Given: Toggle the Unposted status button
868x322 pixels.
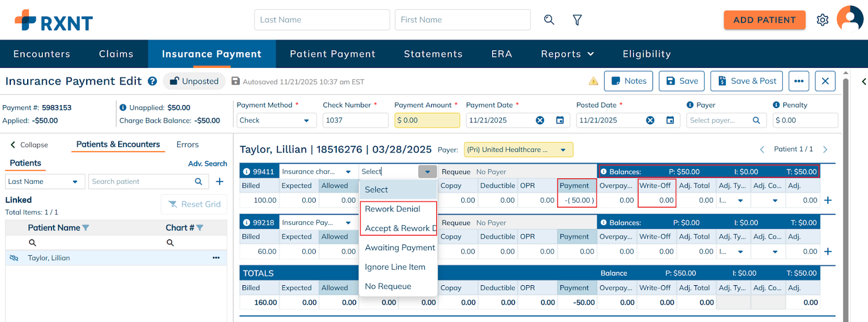Looking at the screenshot, I should (x=194, y=81).
